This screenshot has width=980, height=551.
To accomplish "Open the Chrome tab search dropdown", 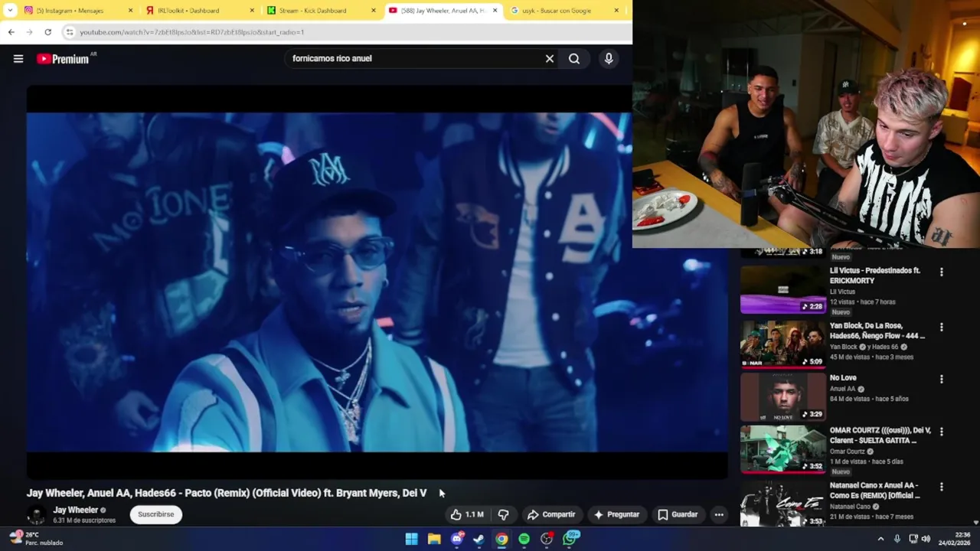I will (10, 11).
